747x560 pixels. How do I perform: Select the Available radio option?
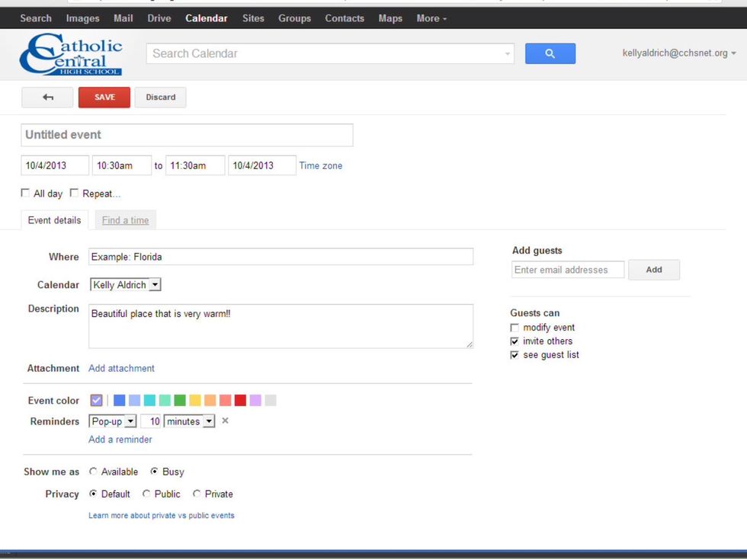[x=93, y=472]
